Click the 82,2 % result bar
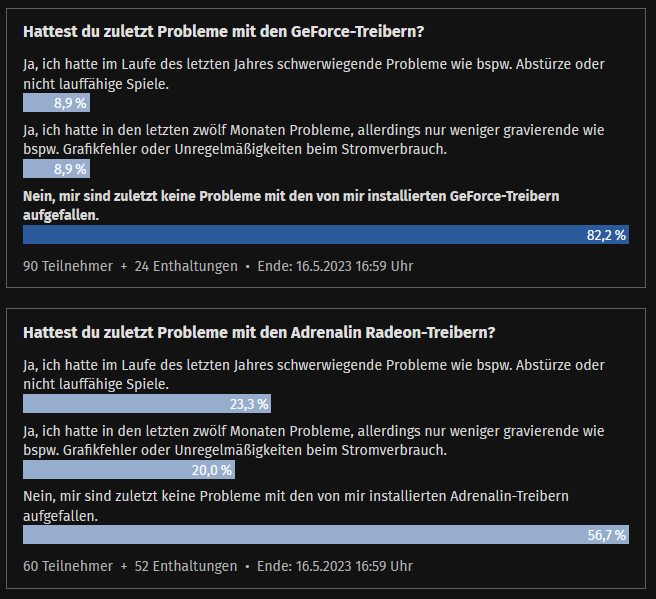656x599 pixels. (x=326, y=235)
